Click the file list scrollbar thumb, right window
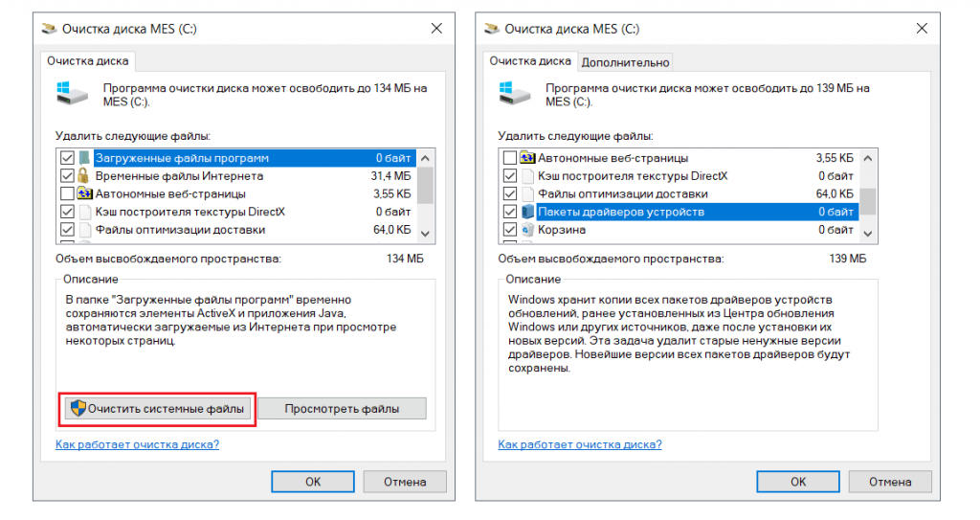980x520 pixels. (x=868, y=202)
